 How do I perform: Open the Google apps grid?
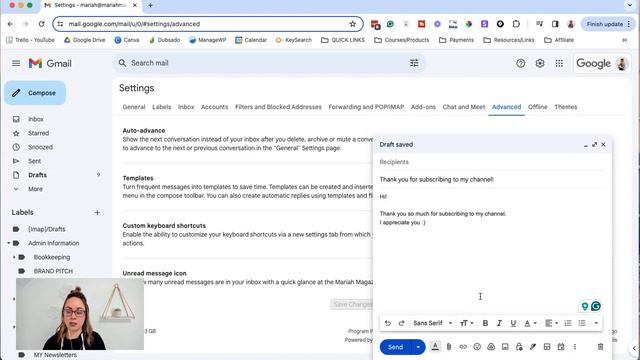point(559,63)
